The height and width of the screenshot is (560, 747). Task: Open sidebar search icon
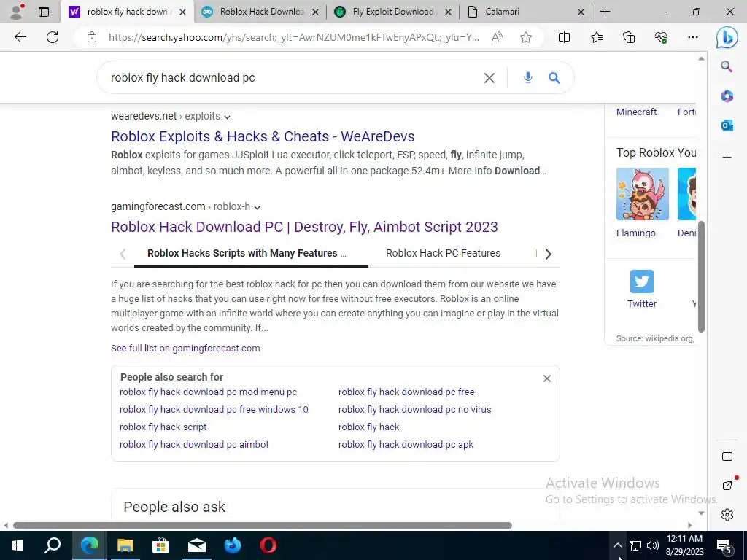pyautogui.click(x=727, y=66)
